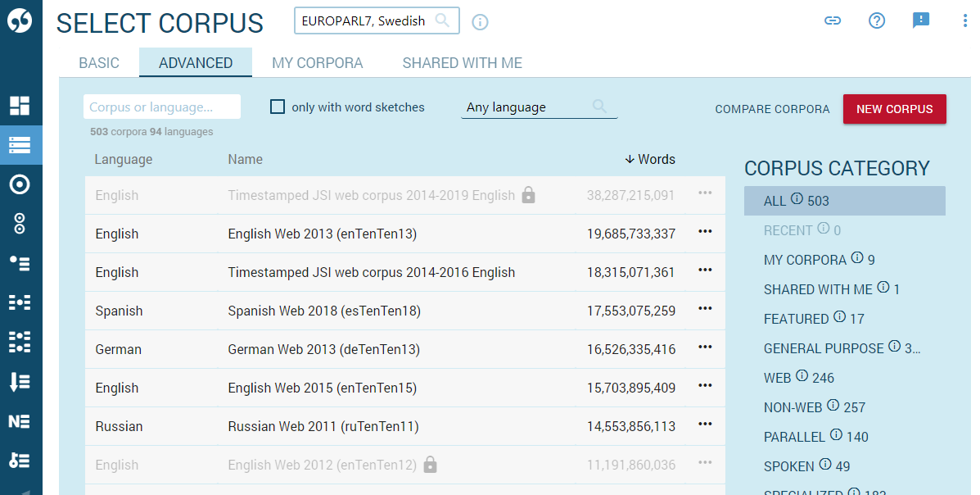Viewport: 980px width, 495px height.
Task: Open the Sketch Engine dashboard icon
Action: click(20, 105)
